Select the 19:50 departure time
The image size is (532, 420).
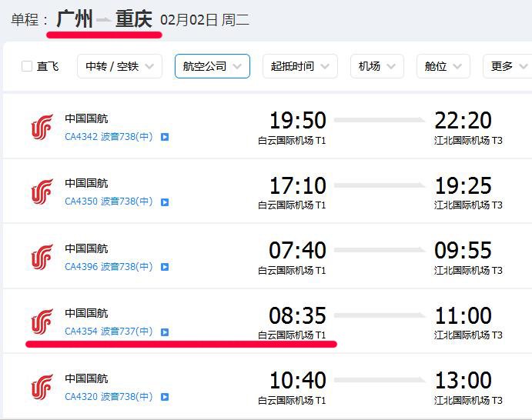(x=297, y=120)
